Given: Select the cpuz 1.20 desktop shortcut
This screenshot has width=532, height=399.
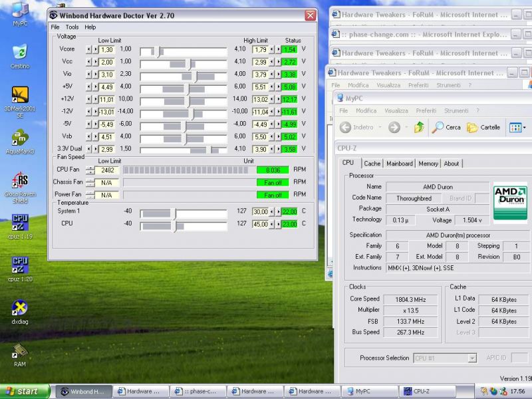Looking at the screenshot, I should tap(20, 270).
